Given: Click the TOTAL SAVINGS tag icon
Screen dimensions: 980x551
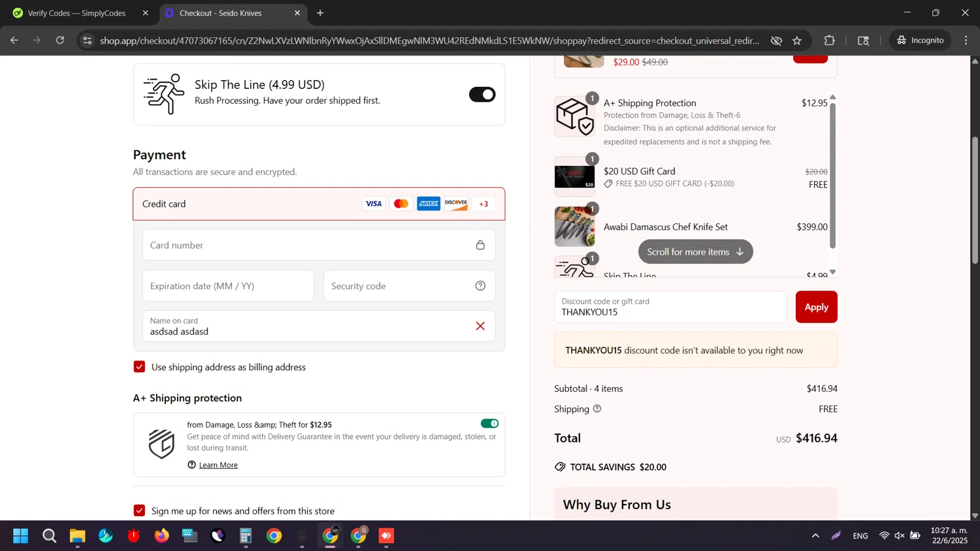Looking at the screenshot, I should coord(560,467).
